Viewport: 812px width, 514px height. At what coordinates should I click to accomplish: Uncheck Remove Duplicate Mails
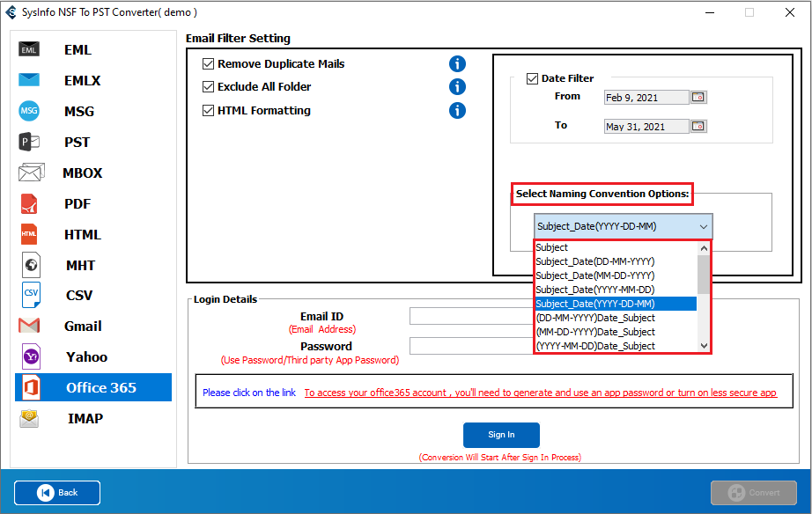coord(208,63)
